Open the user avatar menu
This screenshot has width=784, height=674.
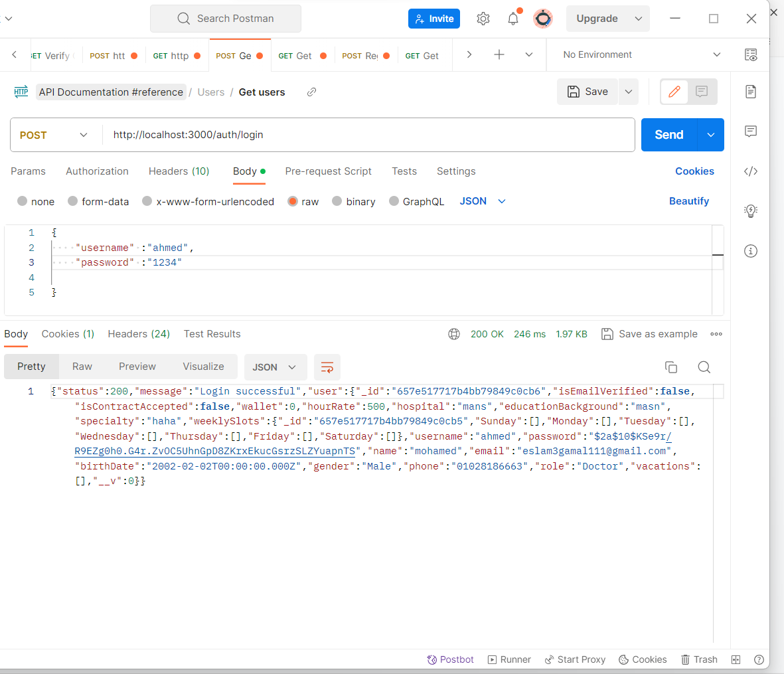(x=543, y=19)
